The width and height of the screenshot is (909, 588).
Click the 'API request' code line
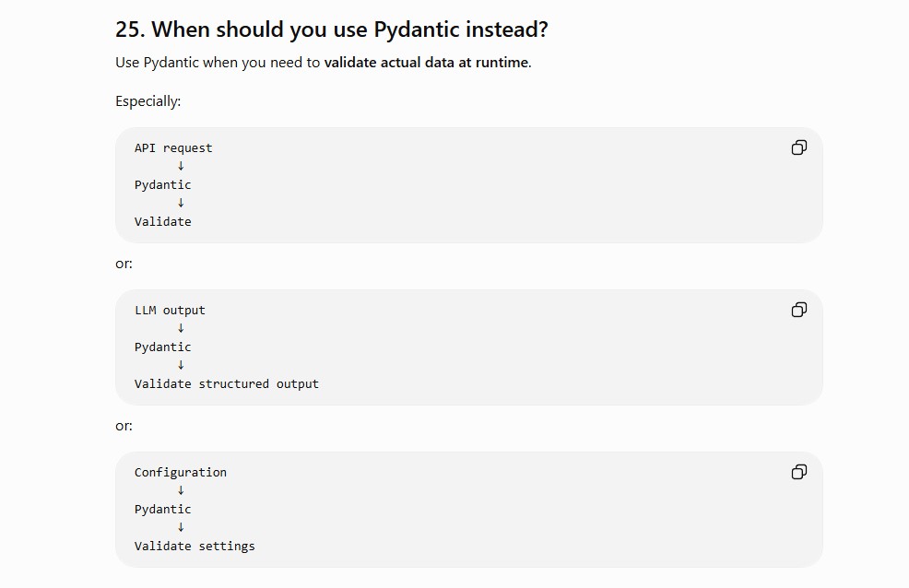click(173, 148)
